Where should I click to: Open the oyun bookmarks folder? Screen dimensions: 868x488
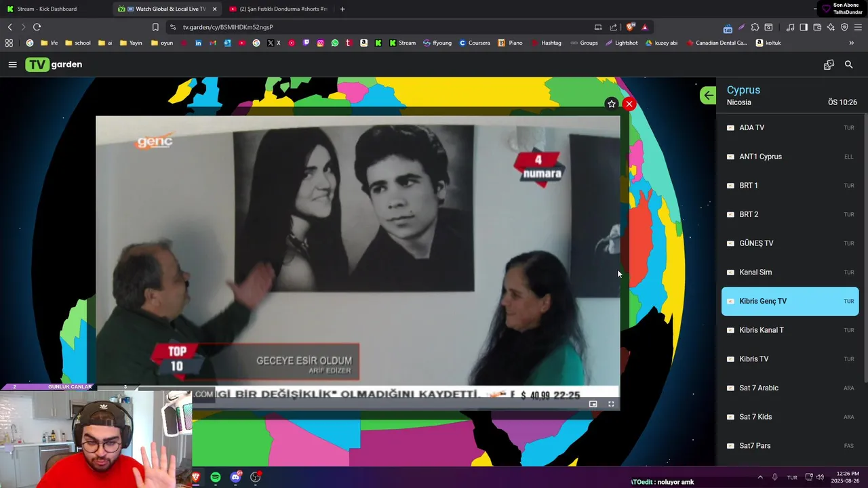(162, 43)
